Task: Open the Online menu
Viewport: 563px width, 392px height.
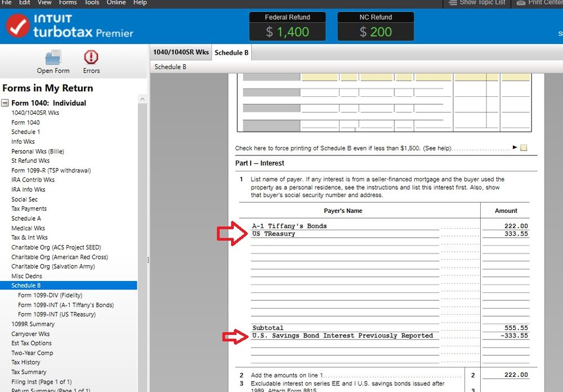Action: click(116, 2)
